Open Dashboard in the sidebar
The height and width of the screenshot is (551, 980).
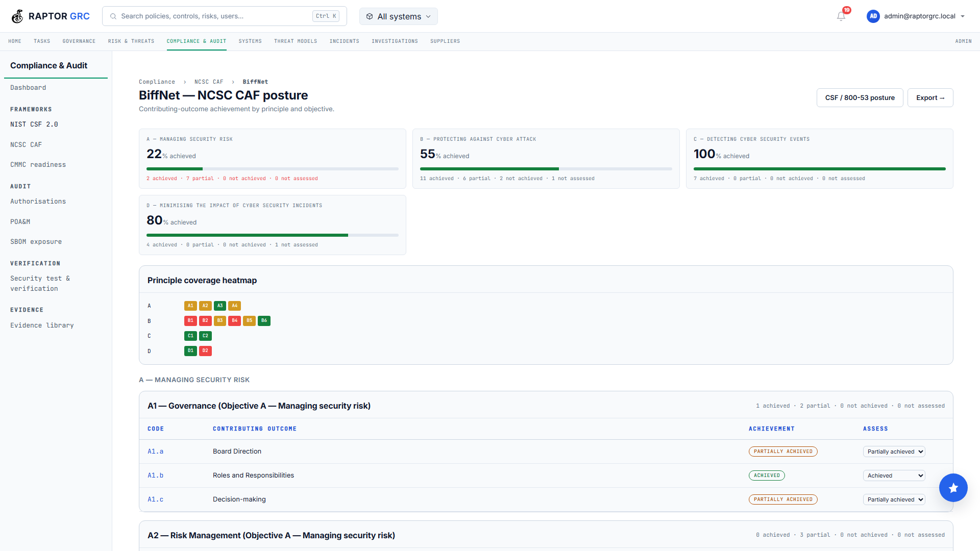click(x=28, y=88)
